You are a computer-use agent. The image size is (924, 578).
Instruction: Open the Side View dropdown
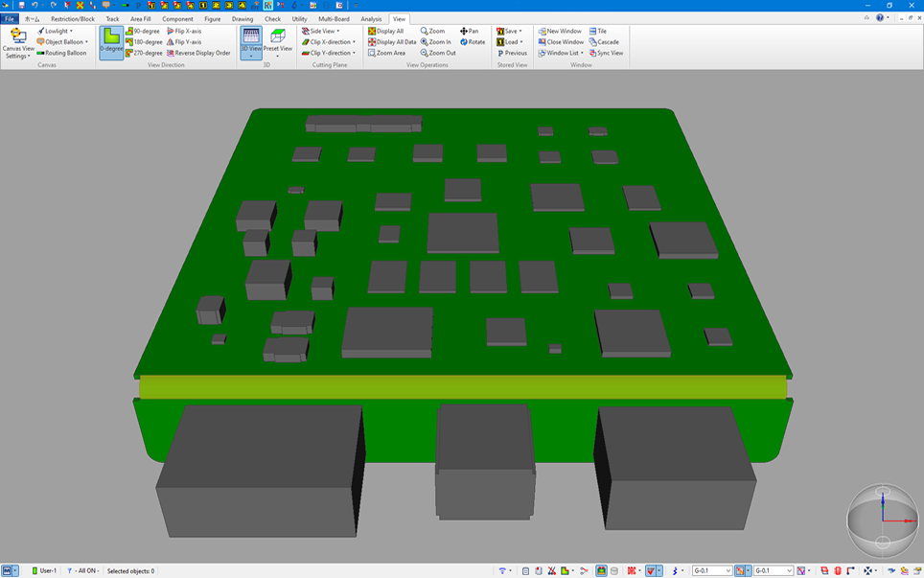point(321,31)
